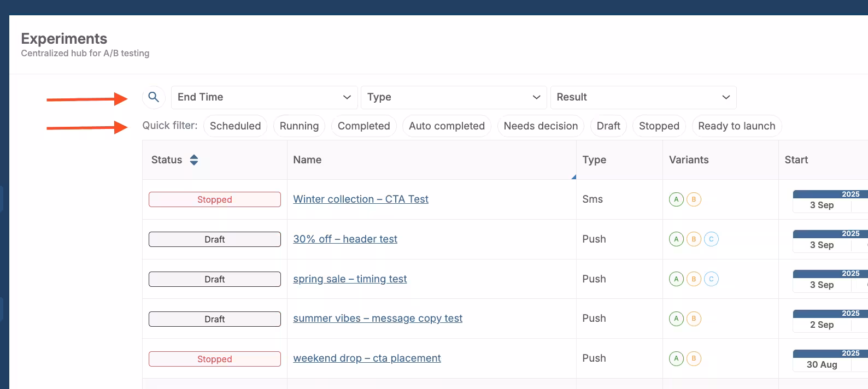Click the search magnifier icon
Screen dimensions: 868x389
(154, 97)
